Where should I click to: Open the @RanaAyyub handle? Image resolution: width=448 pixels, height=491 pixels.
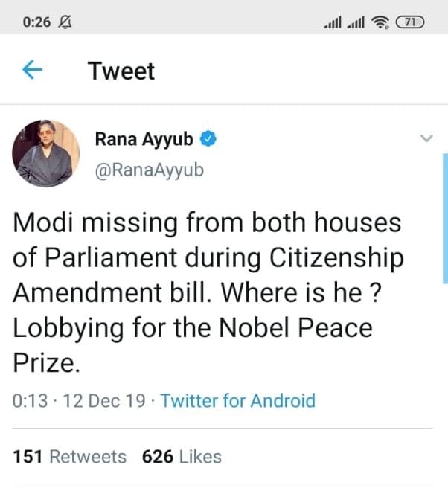tap(149, 170)
